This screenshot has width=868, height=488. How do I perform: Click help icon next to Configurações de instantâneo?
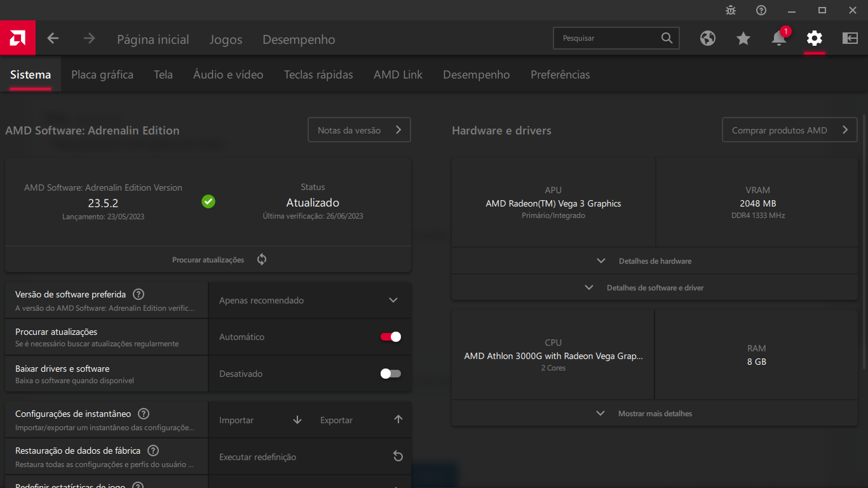tap(144, 414)
